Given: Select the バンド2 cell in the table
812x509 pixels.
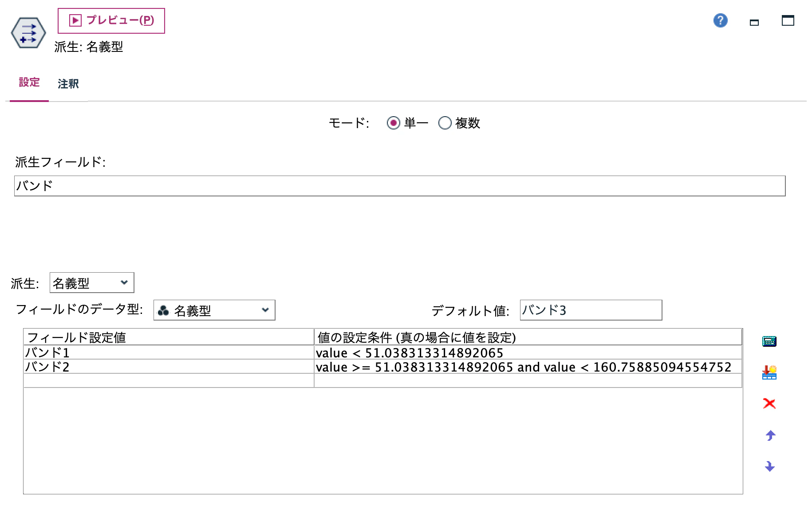Looking at the screenshot, I should [x=169, y=367].
